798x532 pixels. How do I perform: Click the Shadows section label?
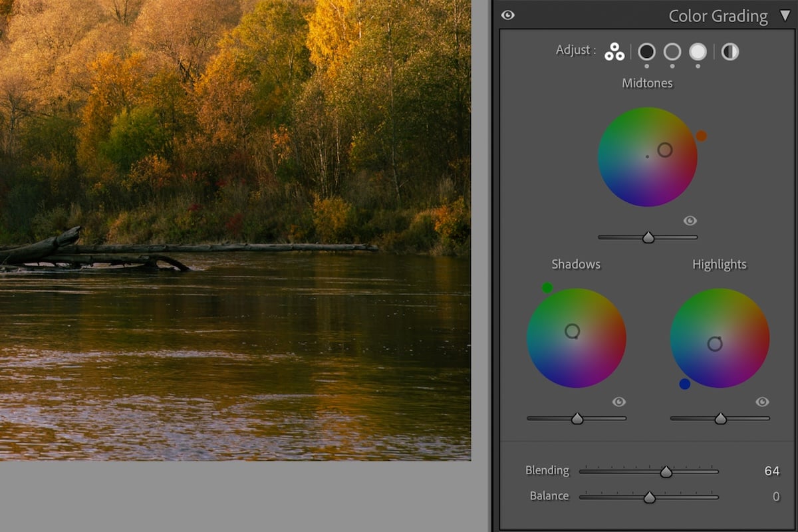point(576,264)
